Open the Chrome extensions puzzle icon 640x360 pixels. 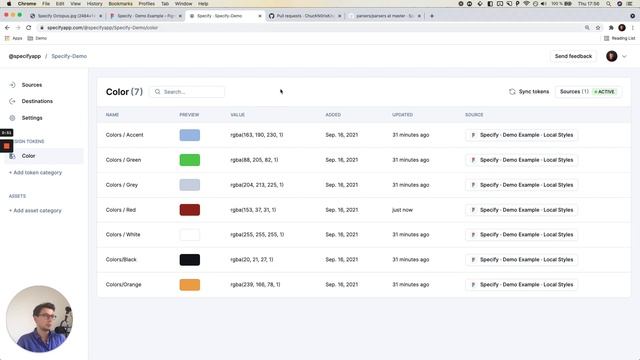[x=611, y=28]
